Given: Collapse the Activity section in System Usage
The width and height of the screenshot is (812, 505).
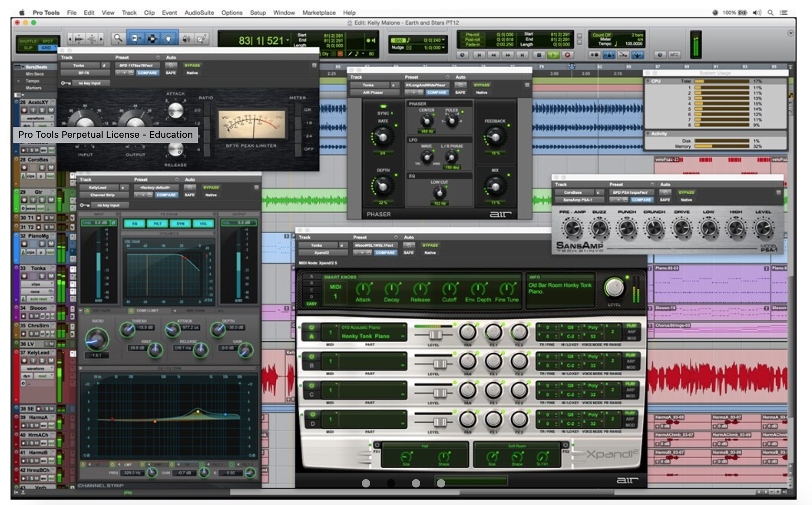Looking at the screenshot, I should pyautogui.click(x=648, y=134).
